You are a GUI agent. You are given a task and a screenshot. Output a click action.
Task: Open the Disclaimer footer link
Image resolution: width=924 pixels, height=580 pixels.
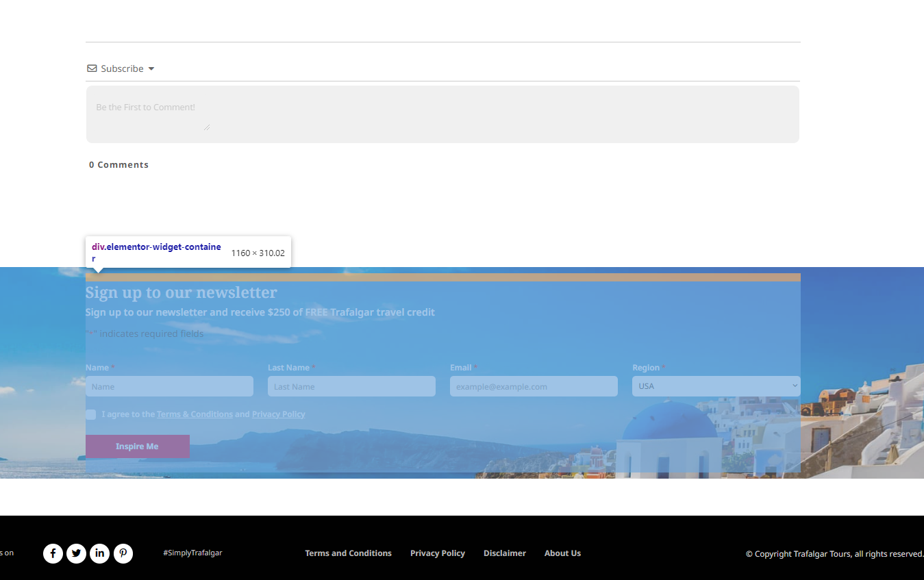point(504,553)
